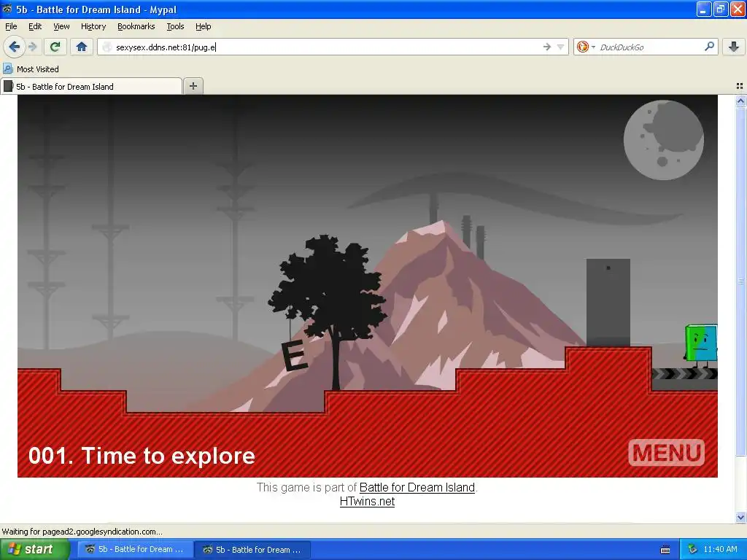This screenshot has width=747, height=560.
Task: Click the status text 'Waiting for pagead2.googlesyndication.com...'
Action: tap(82, 532)
